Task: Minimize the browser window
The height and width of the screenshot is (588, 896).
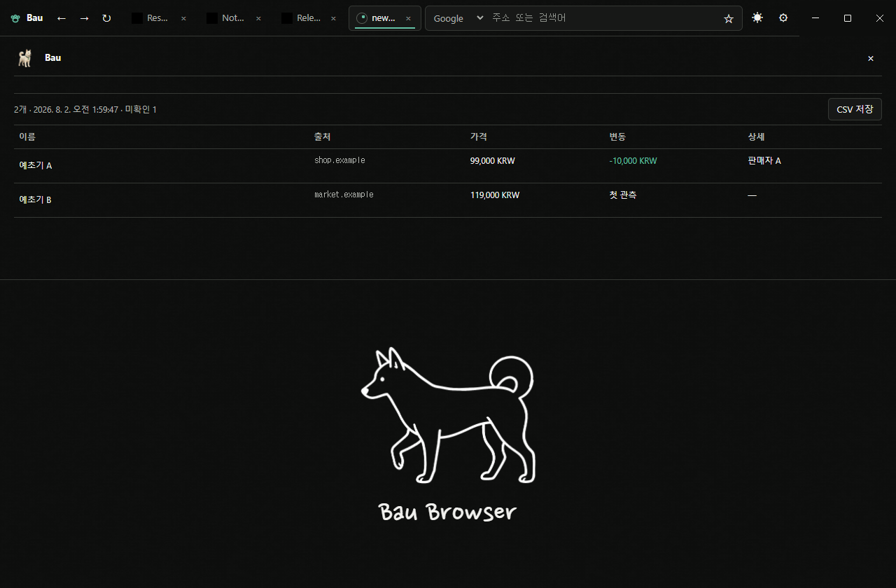Action: click(815, 18)
